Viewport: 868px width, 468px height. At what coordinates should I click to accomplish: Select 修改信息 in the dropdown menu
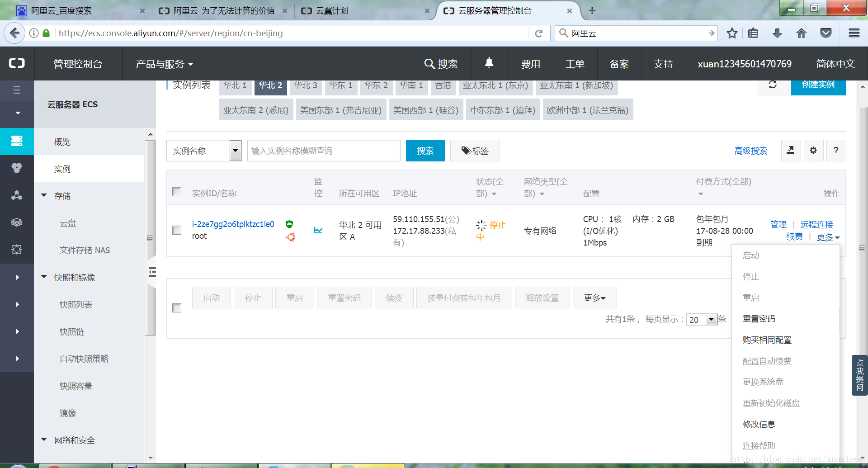[759, 424]
